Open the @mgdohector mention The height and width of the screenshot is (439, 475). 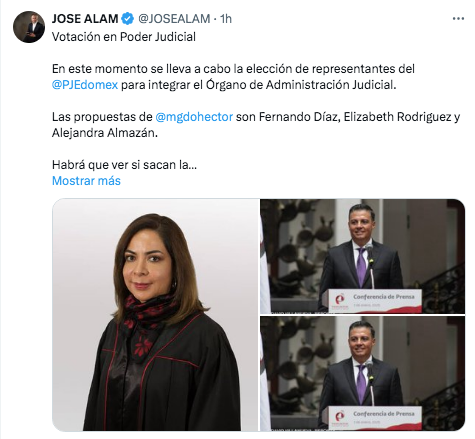194,117
